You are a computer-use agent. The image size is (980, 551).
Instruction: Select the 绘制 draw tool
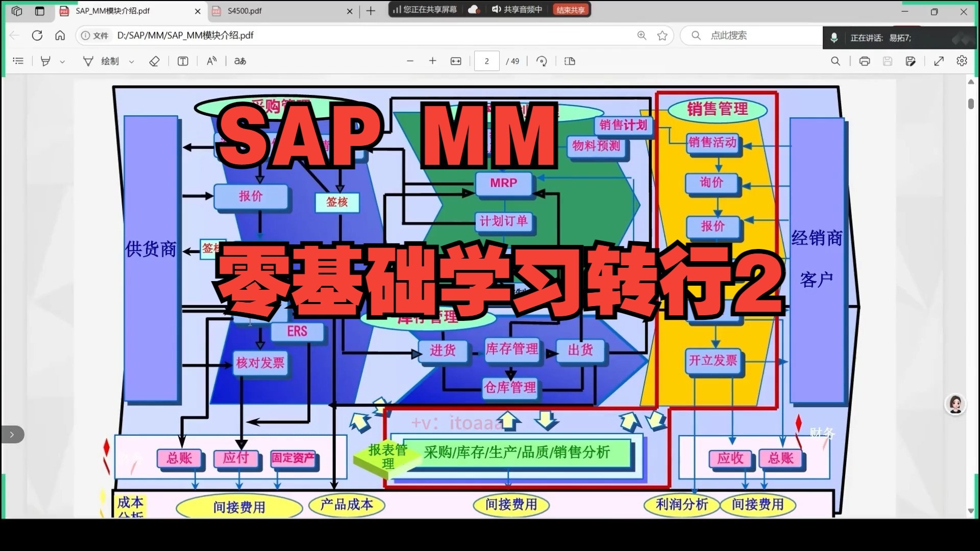pyautogui.click(x=102, y=61)
